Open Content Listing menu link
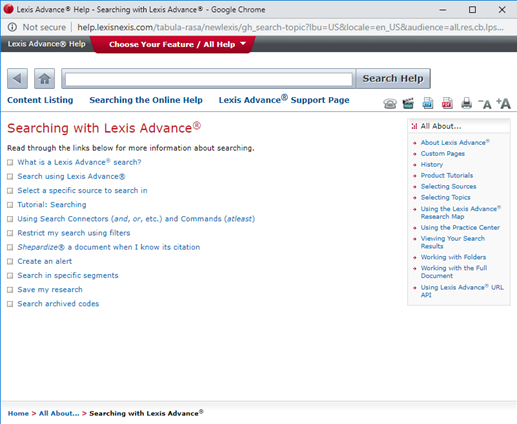 40,100
